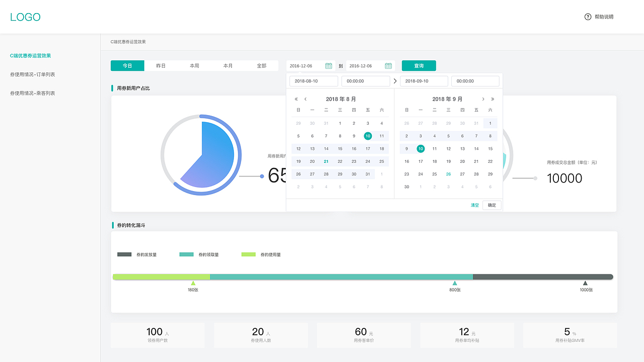The width and height of the screenshot is (644, 362).
Task: Open 券使用情况-订单列表 in sidebar
Action: coord(33,74)
